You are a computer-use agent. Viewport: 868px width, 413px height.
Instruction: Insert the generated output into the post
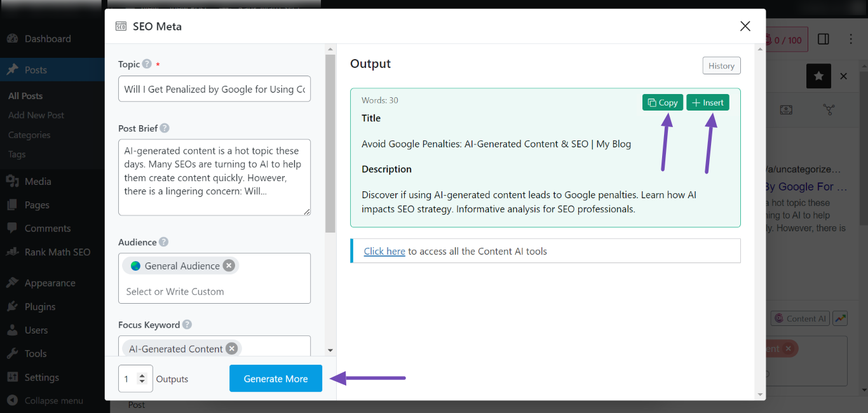[707, 102]
